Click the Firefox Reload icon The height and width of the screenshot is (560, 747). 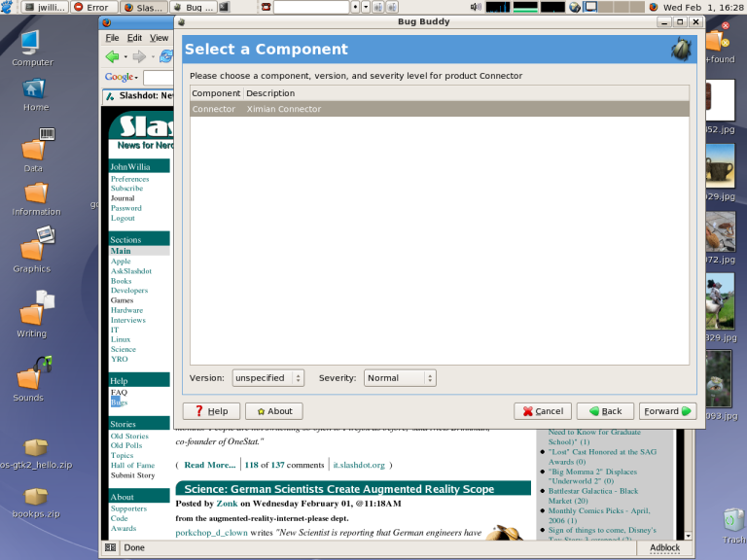(x=166, y=56)
